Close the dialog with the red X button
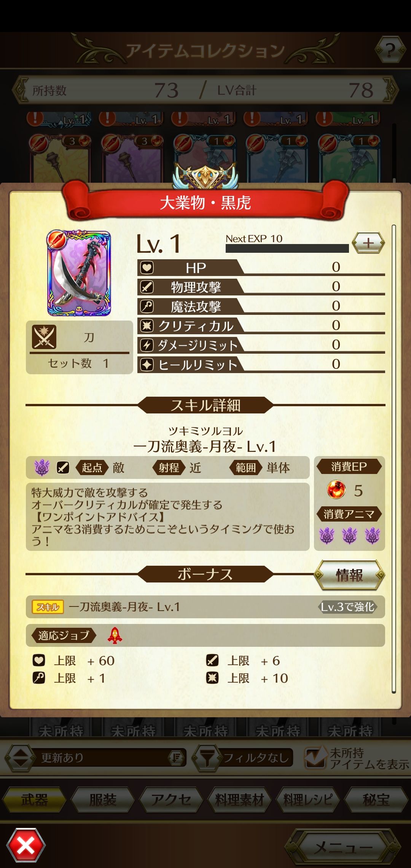411x868 pixels. pos(26,846)
